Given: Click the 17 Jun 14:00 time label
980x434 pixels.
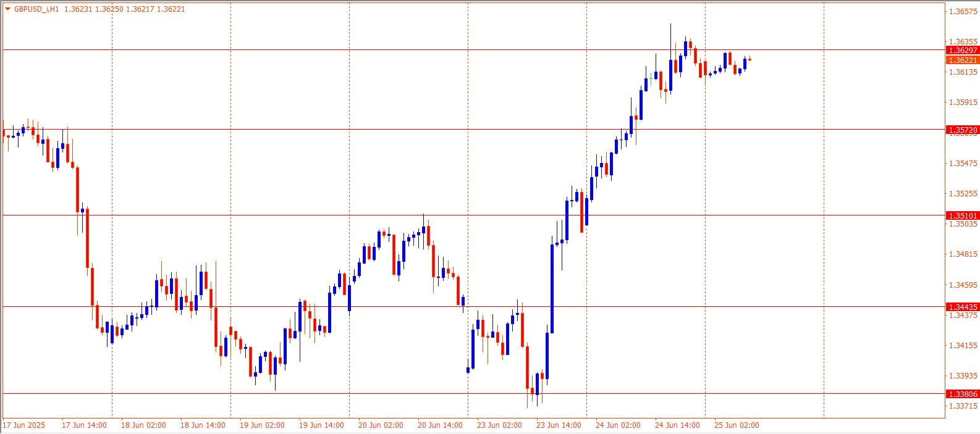Looking at the screenshot, I should tap(84, 425).
